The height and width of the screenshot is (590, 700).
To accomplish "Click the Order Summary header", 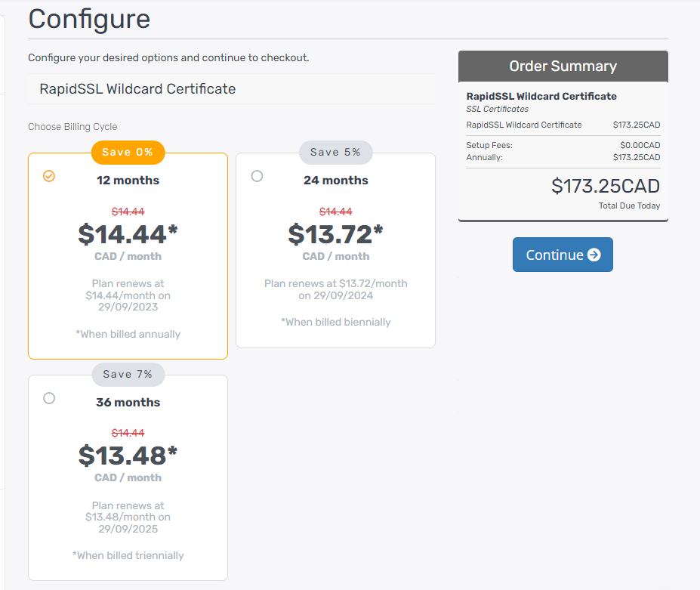I will coord(563,66).
